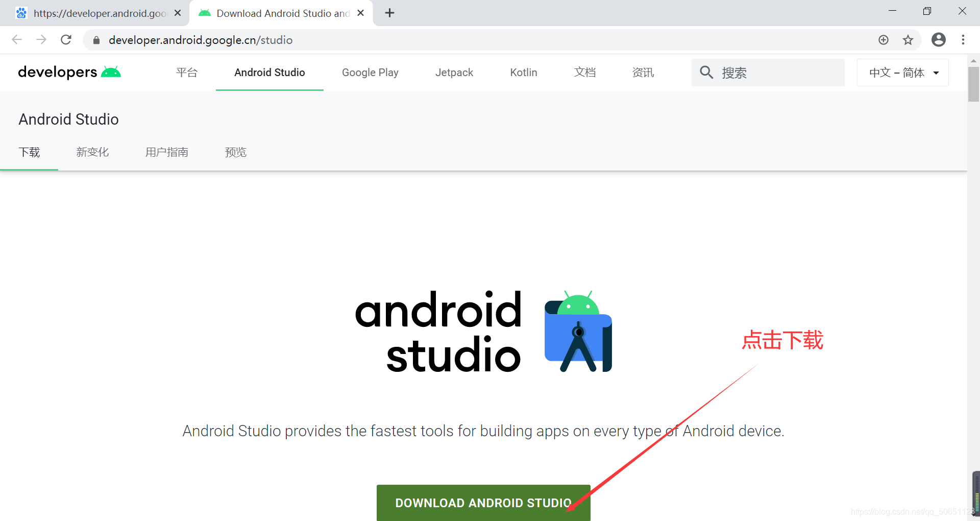
Task: Open the Jetpack navigation item
Action: click(454, 73)
